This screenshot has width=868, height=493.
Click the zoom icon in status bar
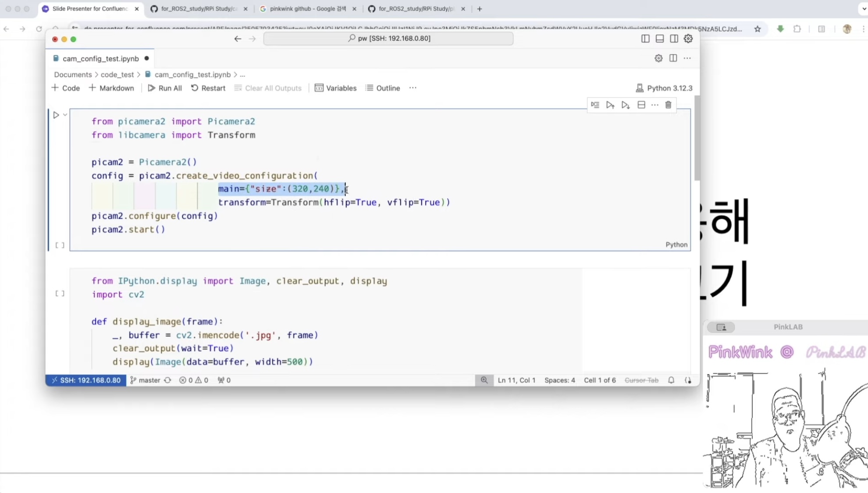pos(484,380)
